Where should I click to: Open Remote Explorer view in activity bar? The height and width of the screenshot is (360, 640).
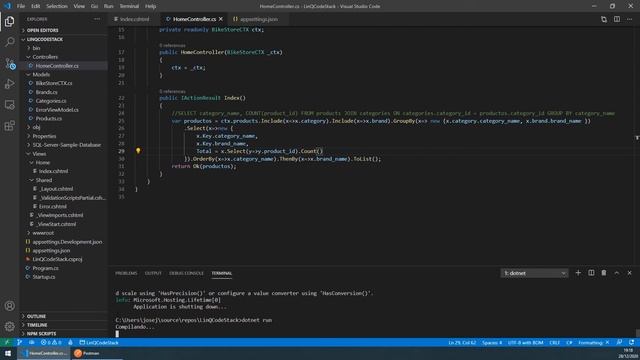pos(9,105)
